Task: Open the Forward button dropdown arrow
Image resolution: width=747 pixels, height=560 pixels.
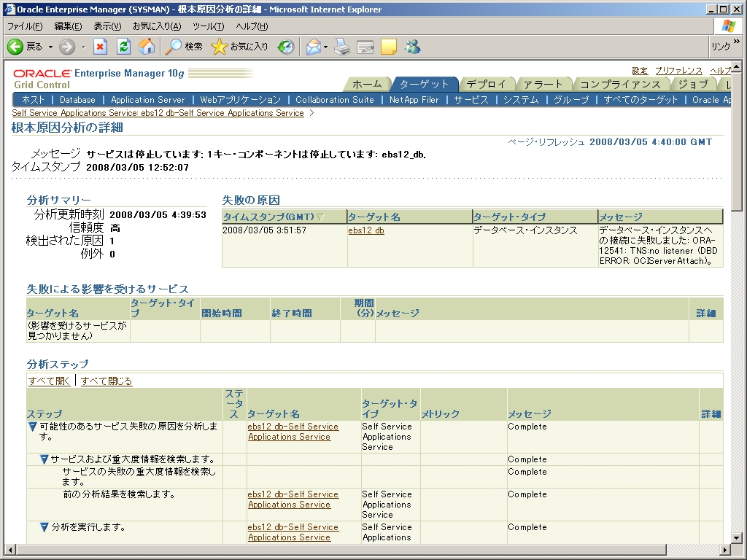Action: point(83,47)
